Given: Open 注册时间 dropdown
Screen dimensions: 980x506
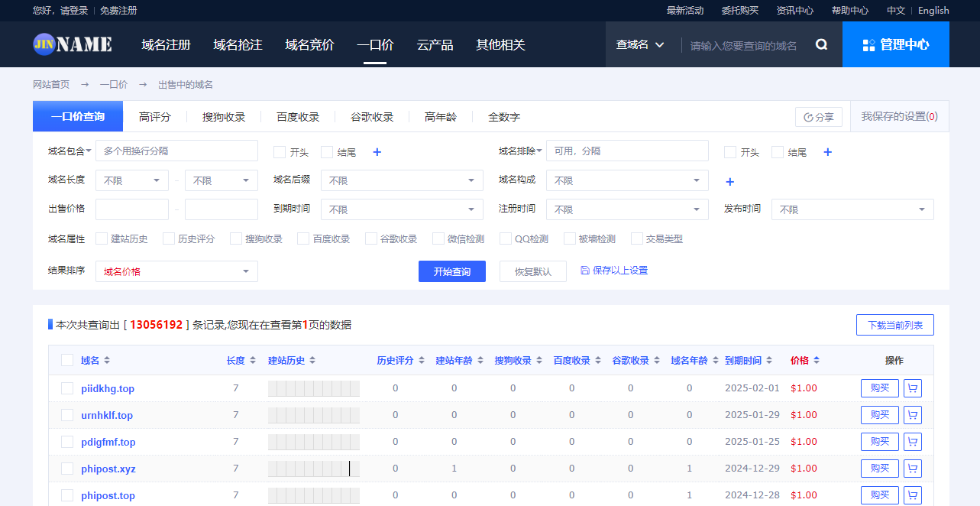Looking at the screenshot, I should [x=628, y=209].
